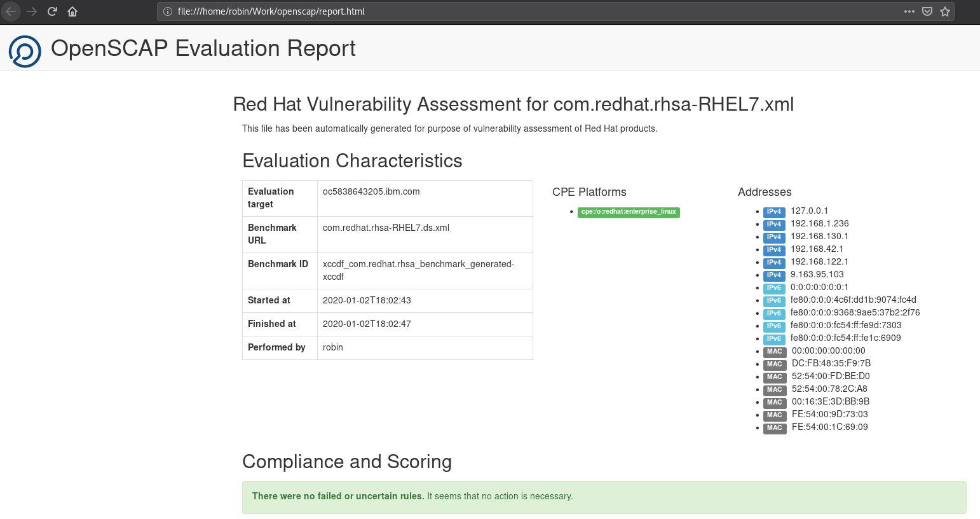Image resolution: width=980 pixels, height=519 pixels.
Task: Click the MAC badge beside DC:FB:48:35:F9:7B
Action: 774,364
